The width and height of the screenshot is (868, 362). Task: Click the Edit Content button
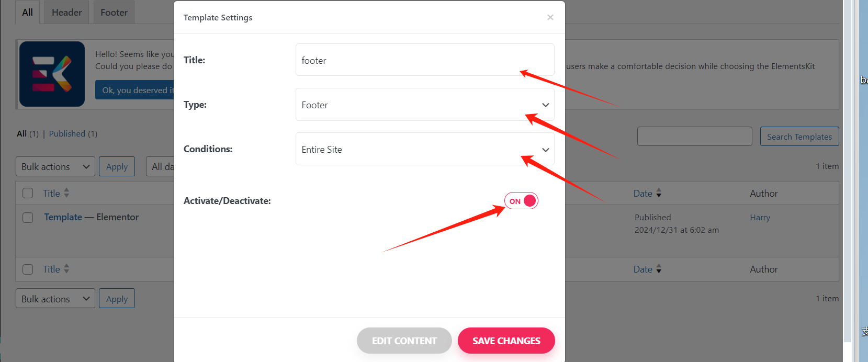(x=404, y=341)
